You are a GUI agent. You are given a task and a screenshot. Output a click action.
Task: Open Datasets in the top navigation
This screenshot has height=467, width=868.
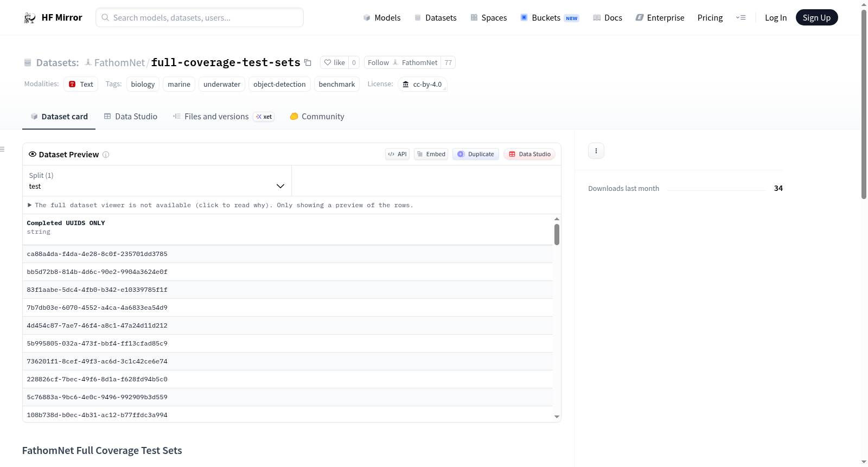coord(435,18)
